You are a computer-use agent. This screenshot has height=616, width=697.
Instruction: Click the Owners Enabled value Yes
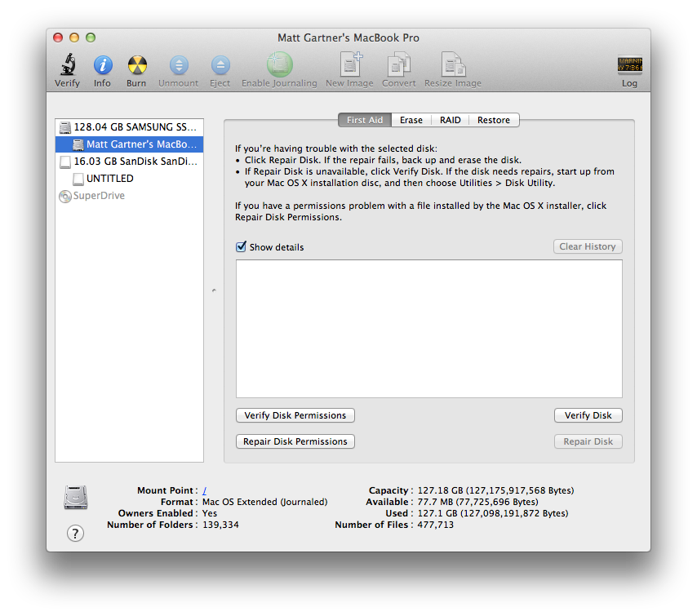pyautogui.click(x=210, y=513)
